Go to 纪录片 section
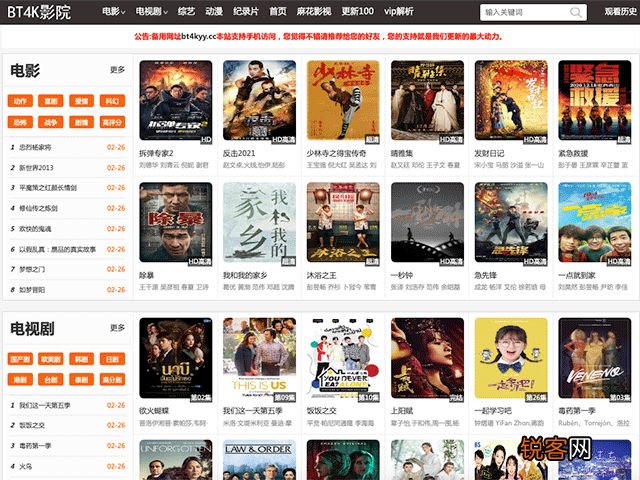 246,11
